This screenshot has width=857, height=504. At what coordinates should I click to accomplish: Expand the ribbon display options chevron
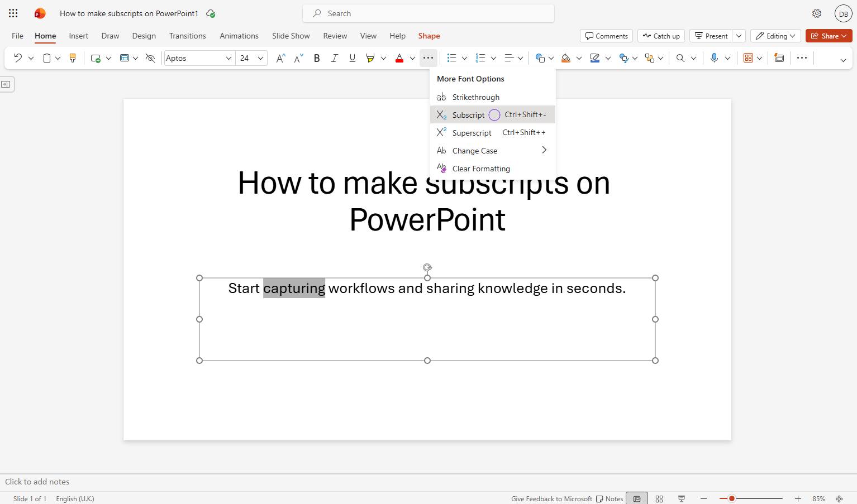(843, 60)
